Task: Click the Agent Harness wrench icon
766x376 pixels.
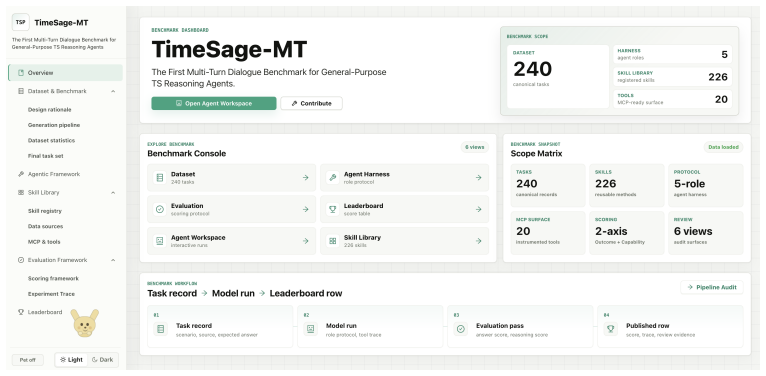Action: coord(333,178)
